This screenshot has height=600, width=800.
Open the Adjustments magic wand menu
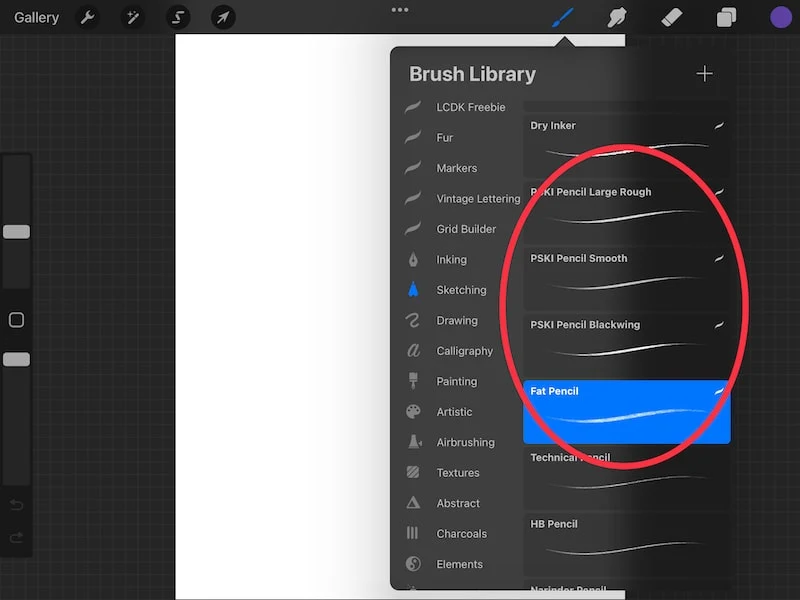click(133, 17)
